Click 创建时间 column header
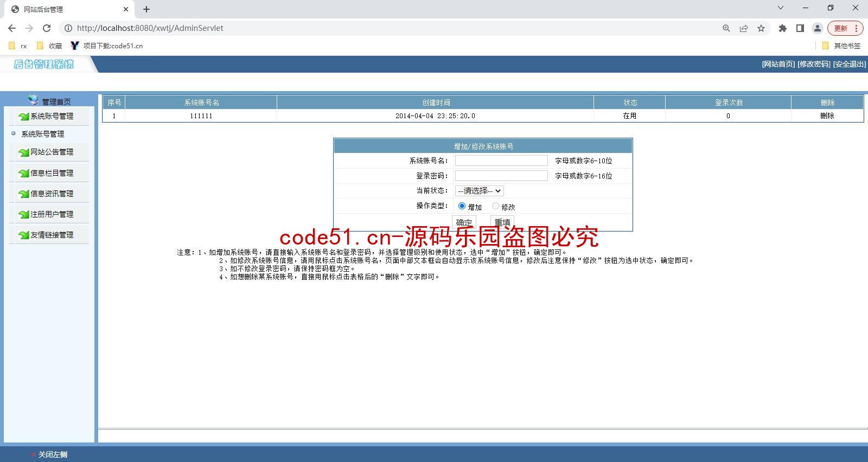868x462 pixels. coord(436,102)
